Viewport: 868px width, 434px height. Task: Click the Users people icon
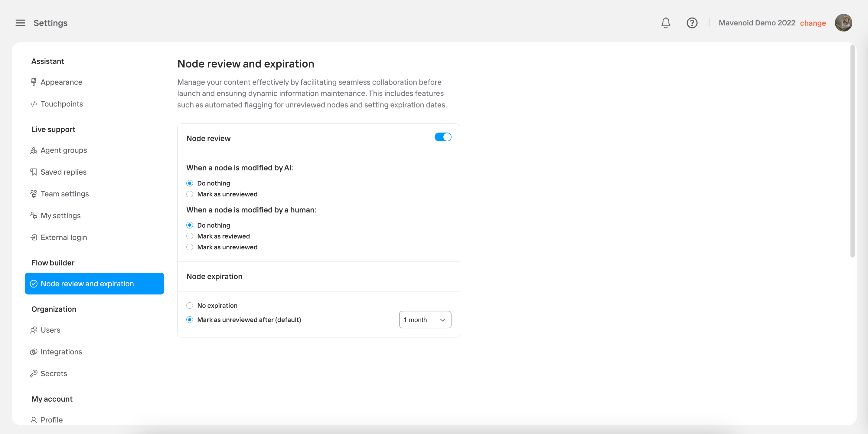click(x=34, y=330)
